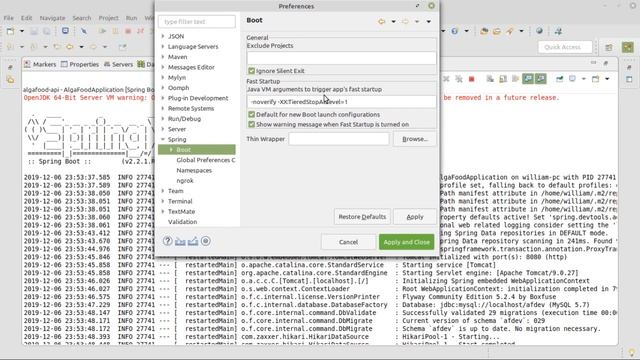Click the Browse... button for Thin Wrapper

pyautogui.click(x=415, y=139)
